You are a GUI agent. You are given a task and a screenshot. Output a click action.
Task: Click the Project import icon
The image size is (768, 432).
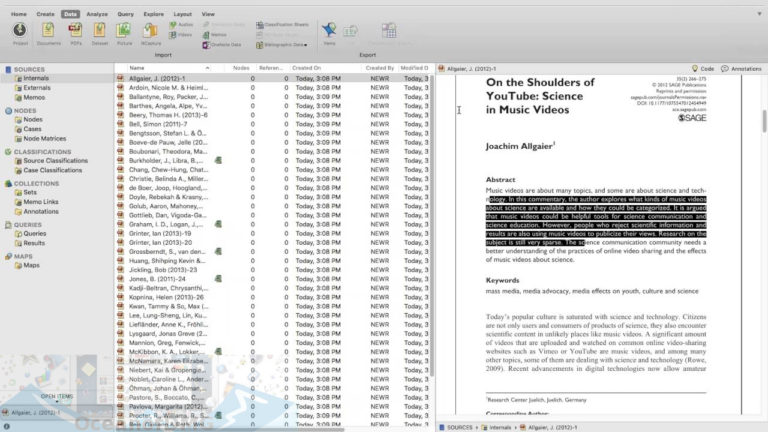(20, 33)
